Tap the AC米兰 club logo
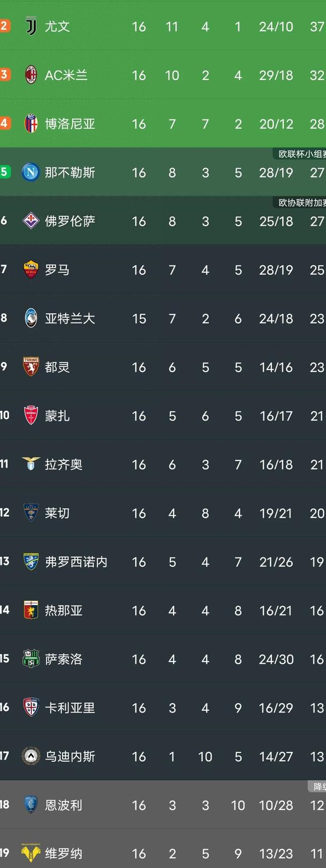The image size is (326, 868). [x=31, y=75]
